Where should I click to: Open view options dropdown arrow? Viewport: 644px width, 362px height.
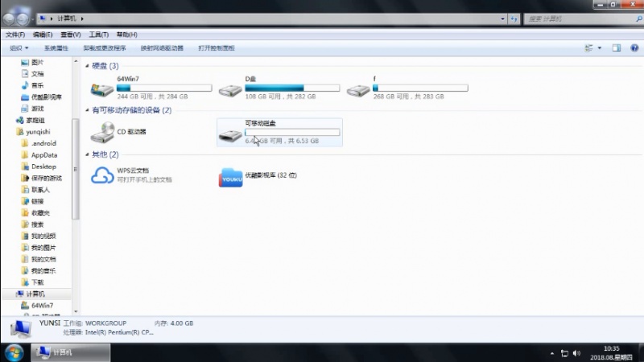[599, 48]
